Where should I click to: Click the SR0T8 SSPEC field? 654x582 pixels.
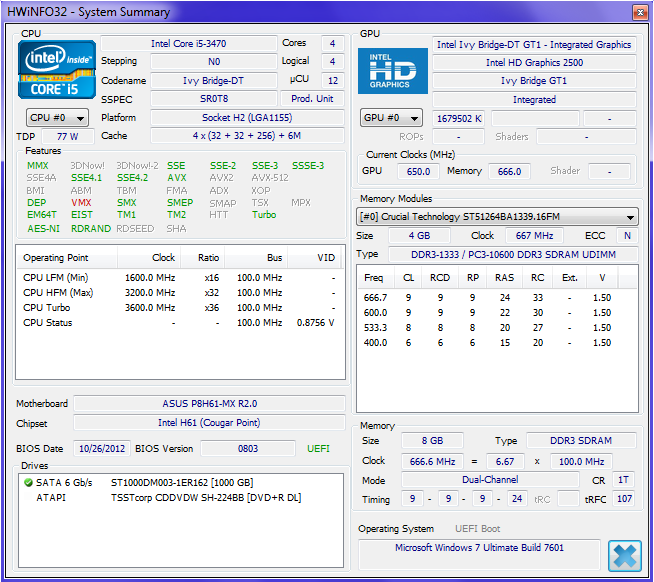click(214, 99)
